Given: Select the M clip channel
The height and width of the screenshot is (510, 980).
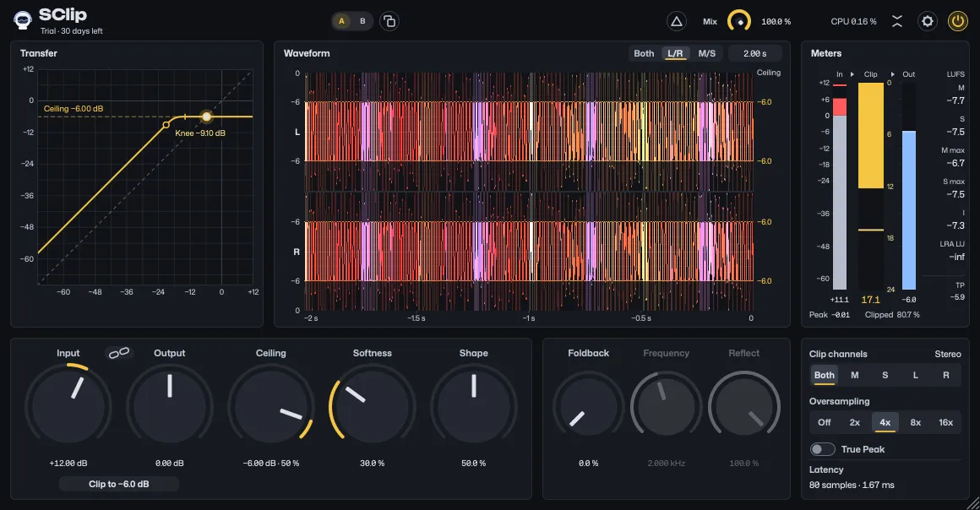Looking at the screenshot, I should click(x=854, y=375).
